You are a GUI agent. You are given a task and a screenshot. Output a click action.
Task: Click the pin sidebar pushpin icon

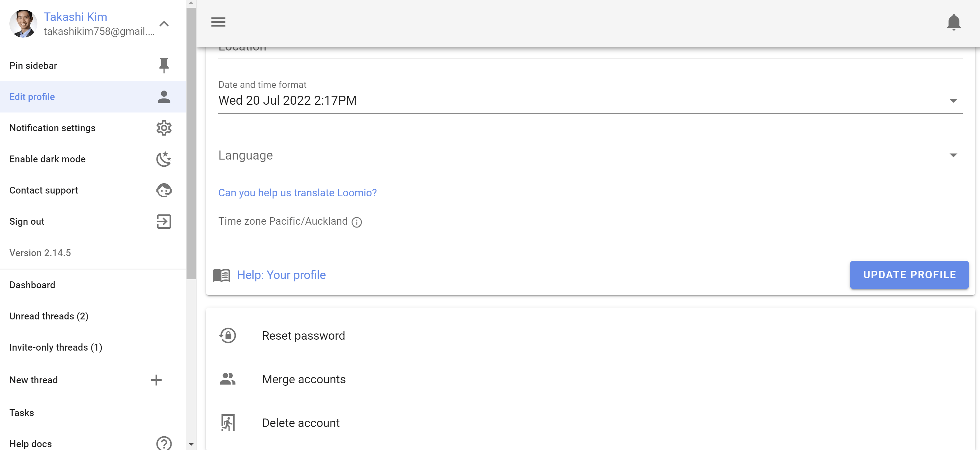pyautogui.click(x=163, y=65)
